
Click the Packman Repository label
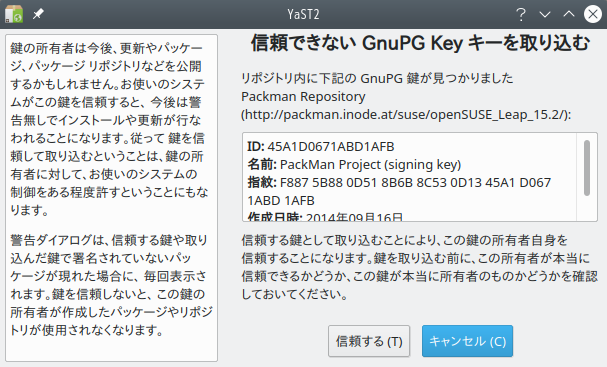[x=303, y=96]
